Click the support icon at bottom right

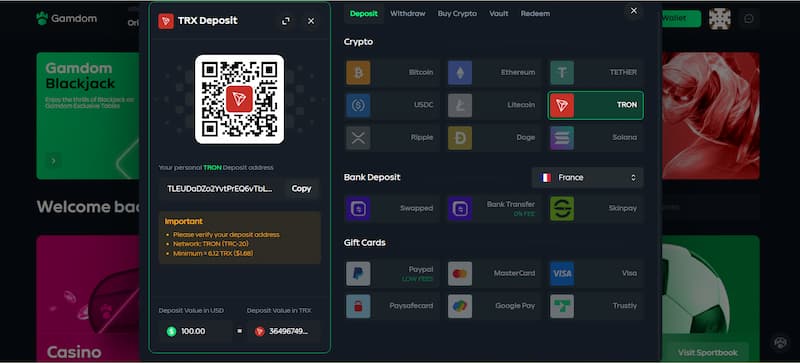point(780,343)
